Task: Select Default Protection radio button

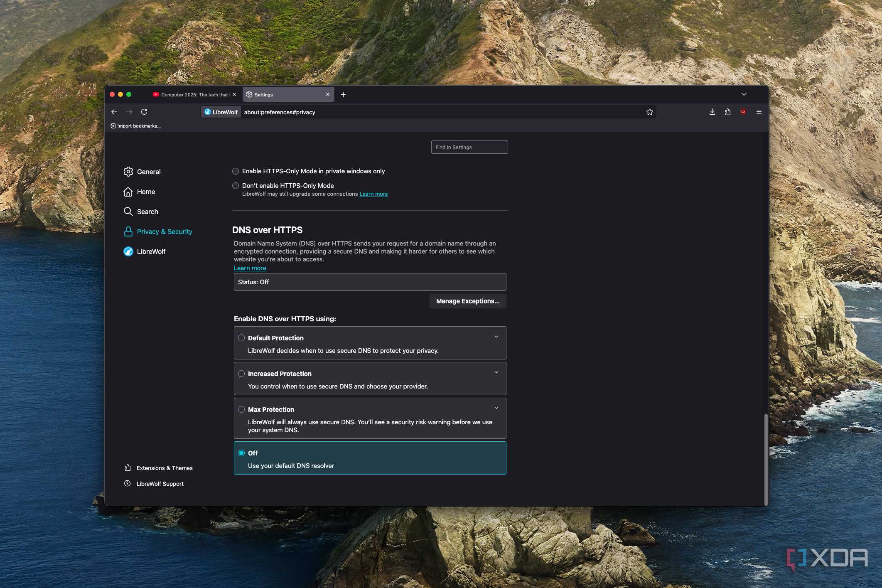Action: pos(241,338)
